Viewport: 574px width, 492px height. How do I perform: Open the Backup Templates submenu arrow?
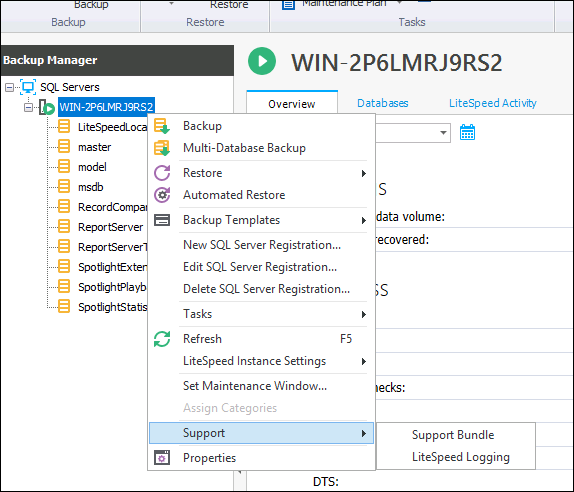coord(364,220)
